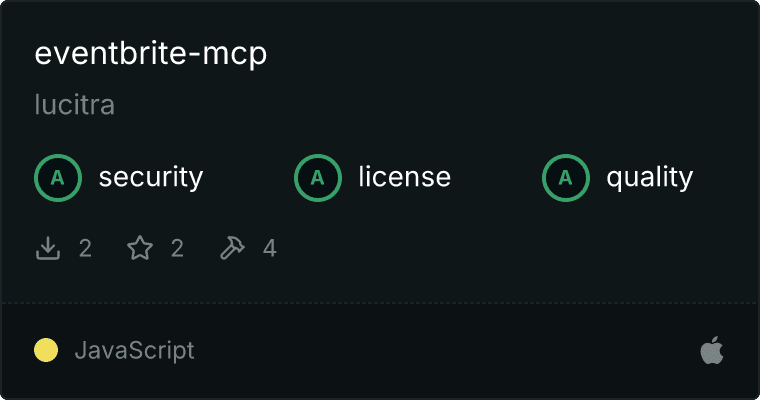Click the dashed divider above JavaScript

pos(380,304)
